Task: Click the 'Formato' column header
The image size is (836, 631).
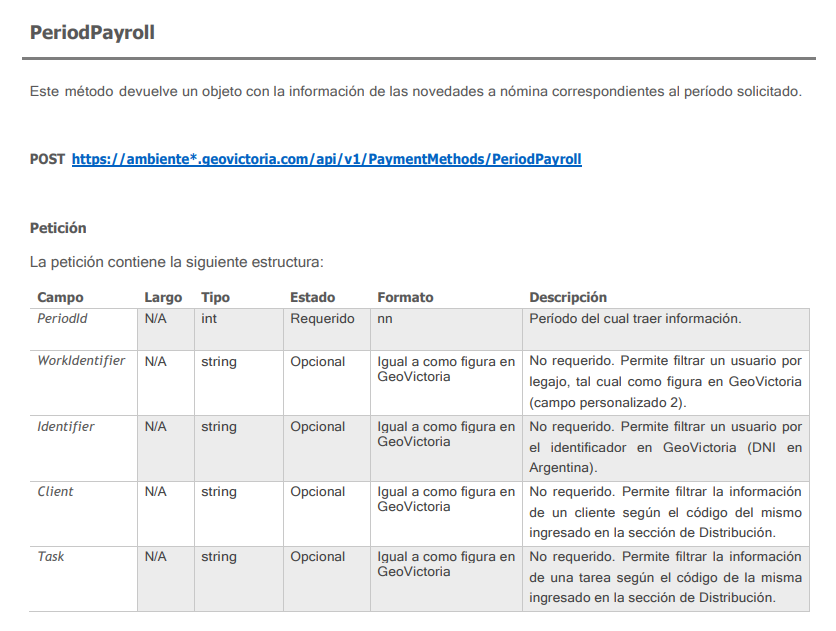Action: pos(405,297)
